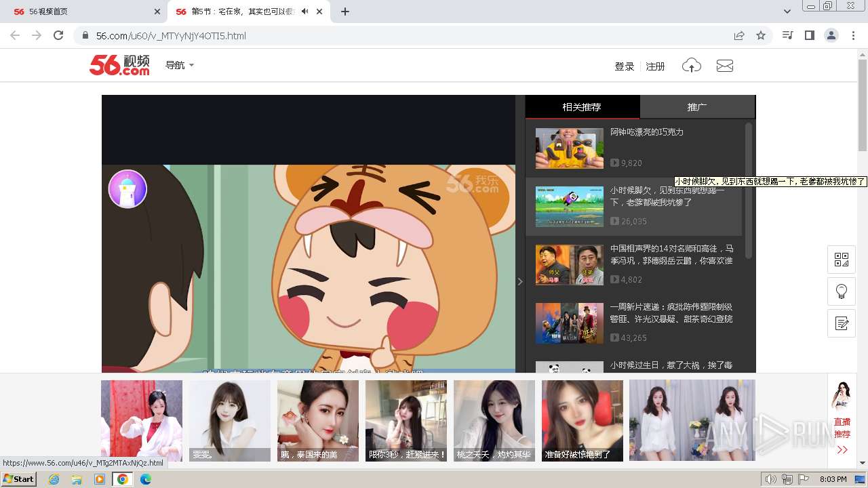Click the taskbar clock 8:03 PM
The width and height of the screenshot is (868, 488).
pos(833,479)
